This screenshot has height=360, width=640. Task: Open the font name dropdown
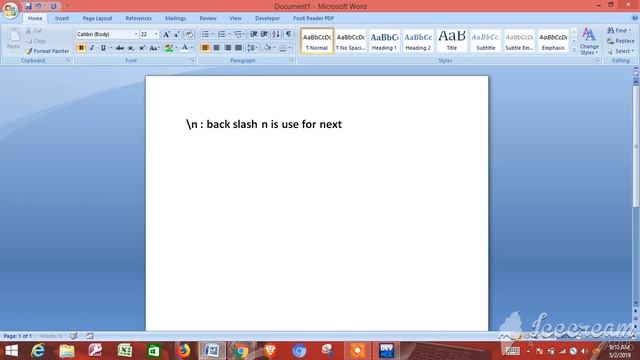coord(136,34)
